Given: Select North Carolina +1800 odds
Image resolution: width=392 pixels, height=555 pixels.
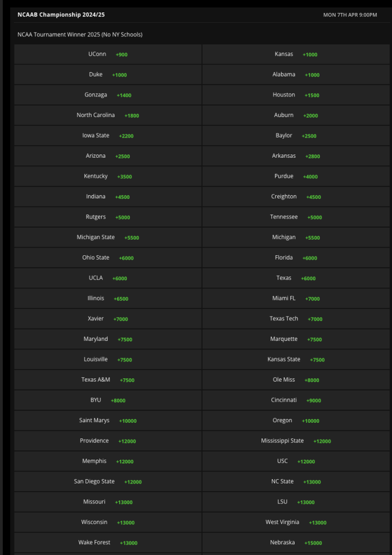Looking at the screenshot, I should (x=108, y=115).
